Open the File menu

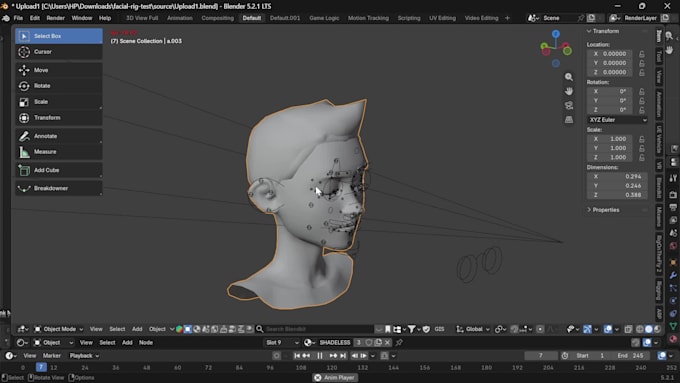pos(18,18)
